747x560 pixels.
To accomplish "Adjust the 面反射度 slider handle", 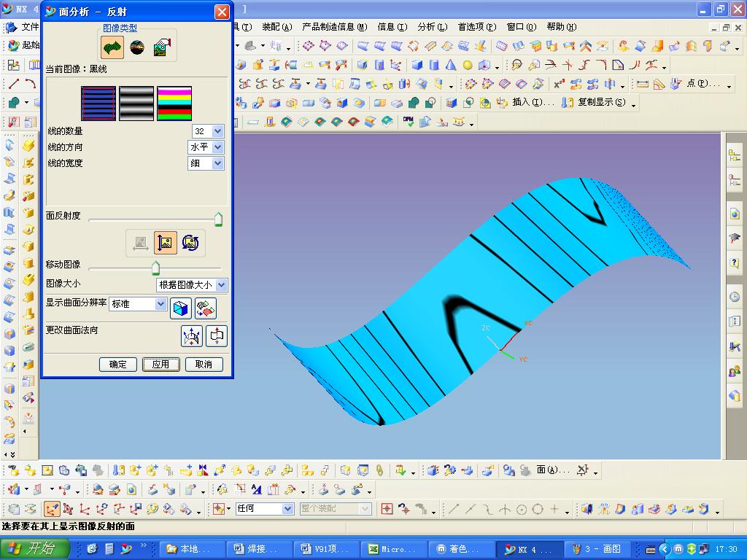I will click(x=218, y=219).
